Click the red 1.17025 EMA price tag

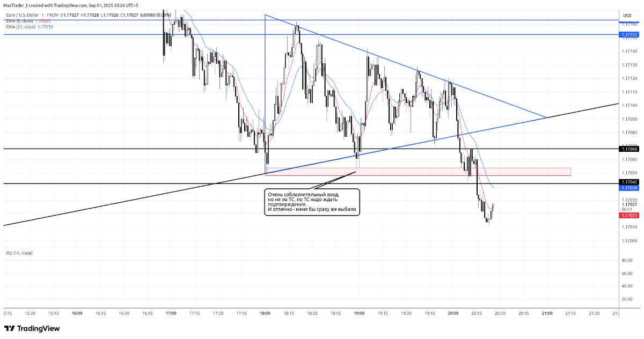(629, 215)
